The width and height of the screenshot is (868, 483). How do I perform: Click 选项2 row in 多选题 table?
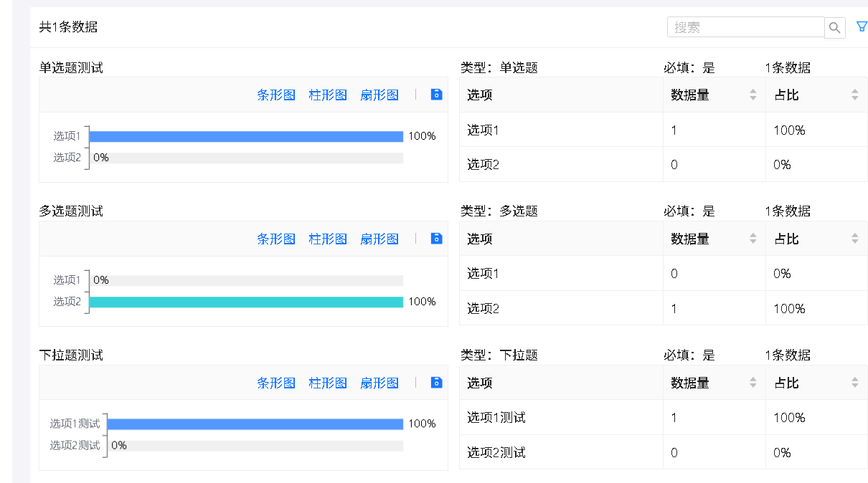[x=664, y=308]
